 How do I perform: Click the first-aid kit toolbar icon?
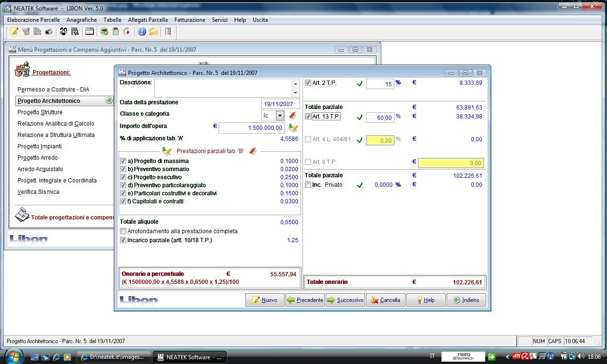click(127, 32)
